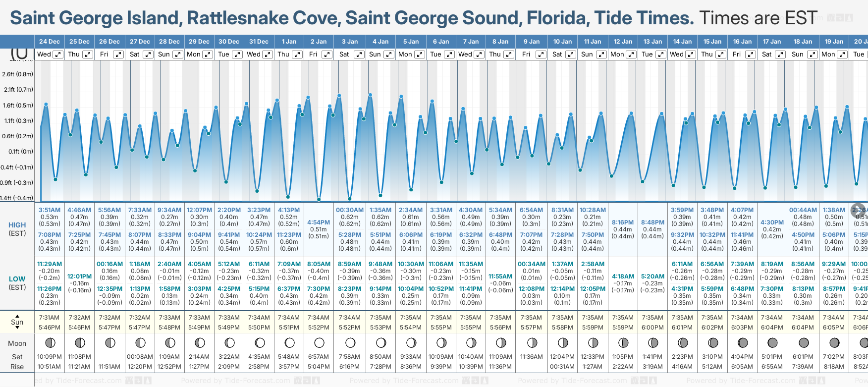Screen dimensions: 868x387
Task: Open enlarged view for Thu 1 Jan
Action: (x=297, y=55)
